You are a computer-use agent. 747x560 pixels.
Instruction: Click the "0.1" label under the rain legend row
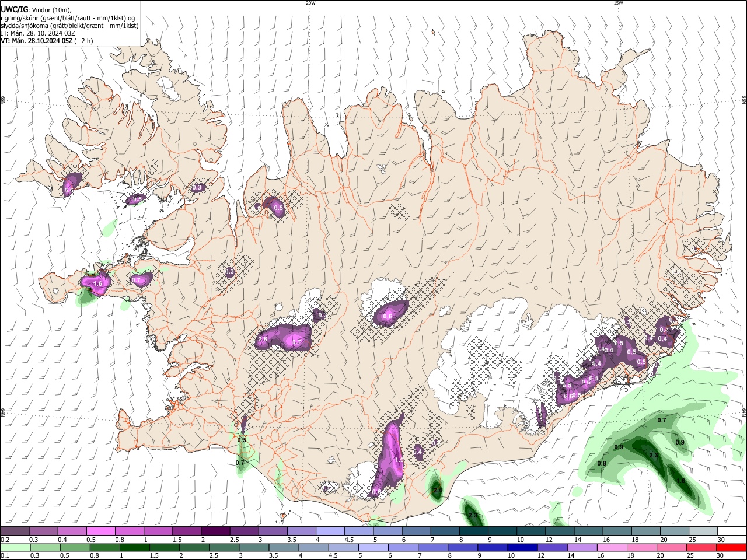pos(5,556)
